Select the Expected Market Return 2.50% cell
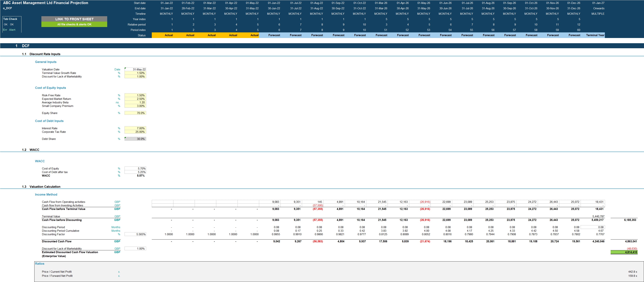 135,99
